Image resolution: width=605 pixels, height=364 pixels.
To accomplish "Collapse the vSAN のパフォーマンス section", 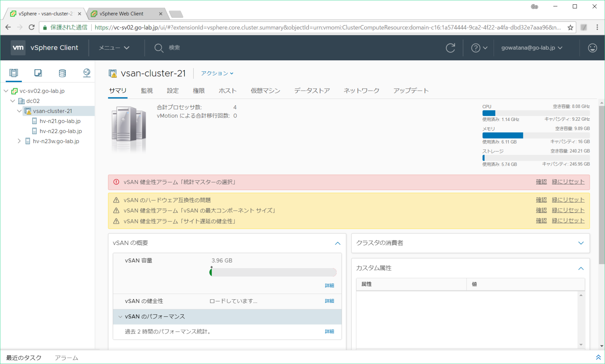I will [120, 317].
